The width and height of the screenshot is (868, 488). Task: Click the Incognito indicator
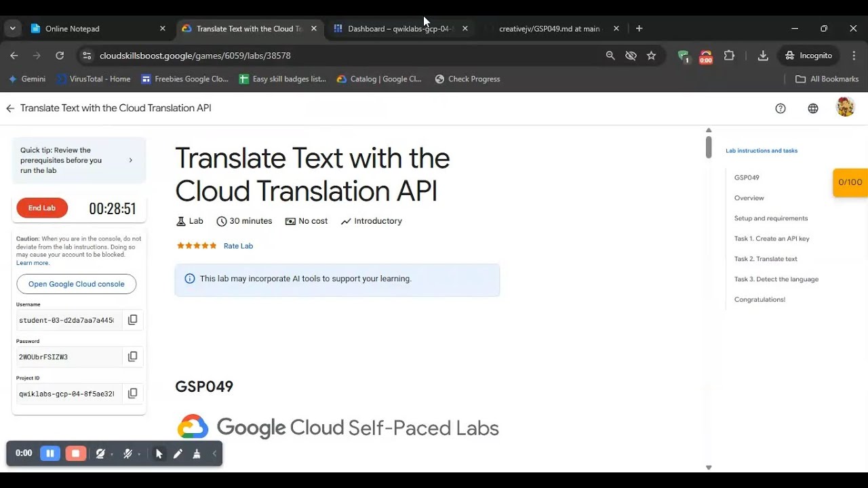(x=808, y=56)
